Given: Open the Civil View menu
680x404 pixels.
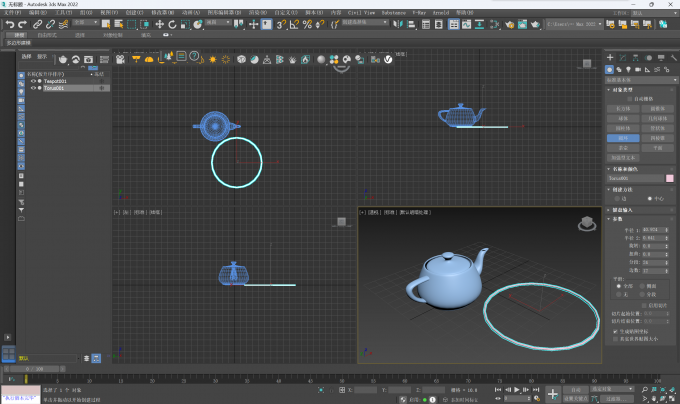Looking at the screenshot, I should (x=361, y=13).
